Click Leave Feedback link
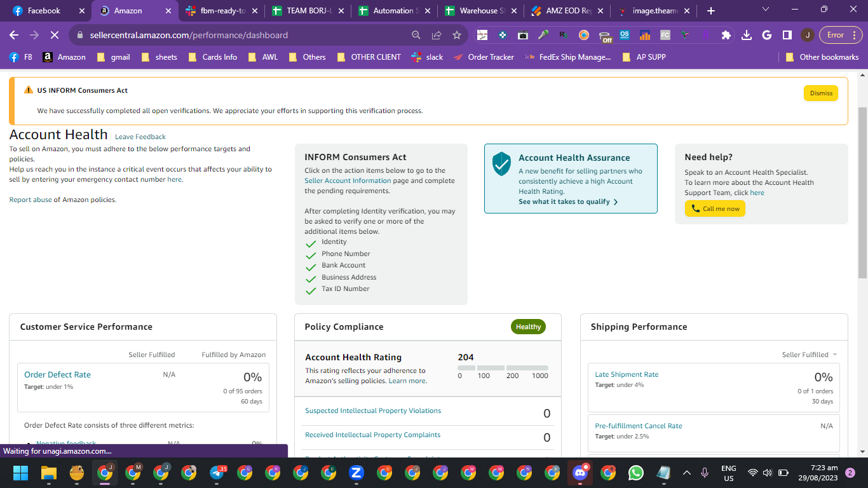 point(140,137)
